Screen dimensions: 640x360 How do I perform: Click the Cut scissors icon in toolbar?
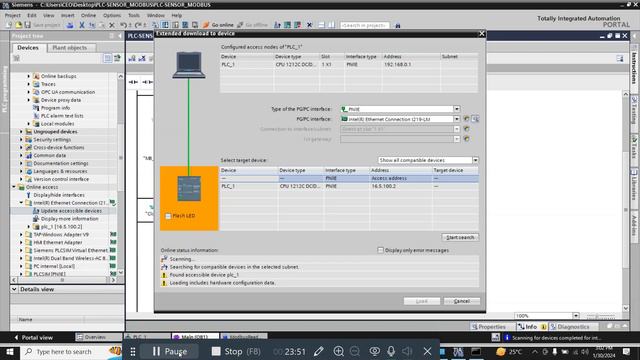[x=82, y=25]
